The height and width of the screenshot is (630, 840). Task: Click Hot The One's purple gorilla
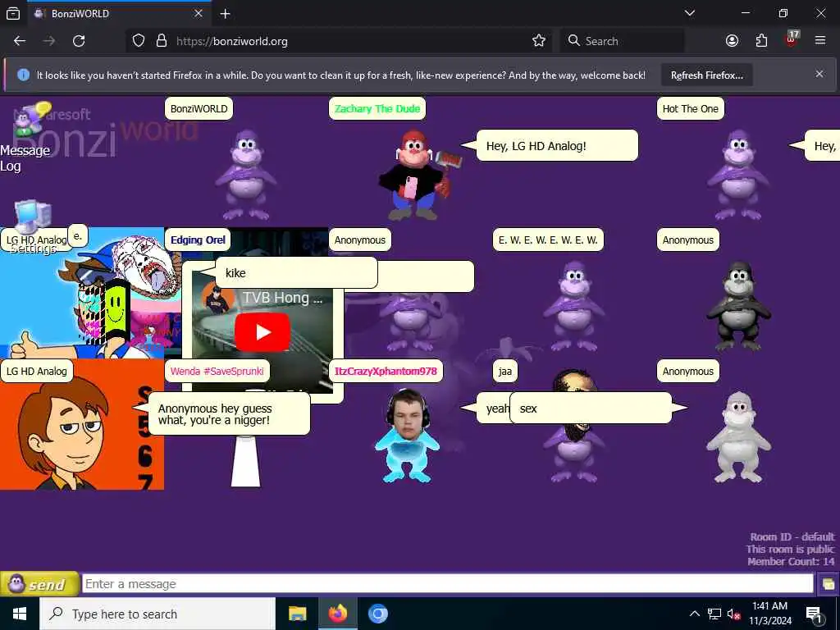point(738,176)
